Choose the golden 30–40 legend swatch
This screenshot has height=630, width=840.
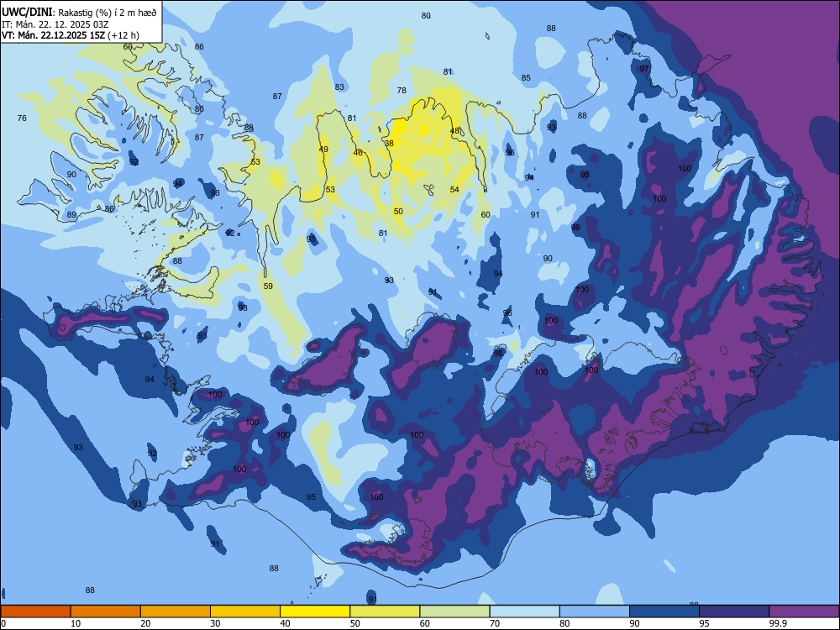(245, 612)
